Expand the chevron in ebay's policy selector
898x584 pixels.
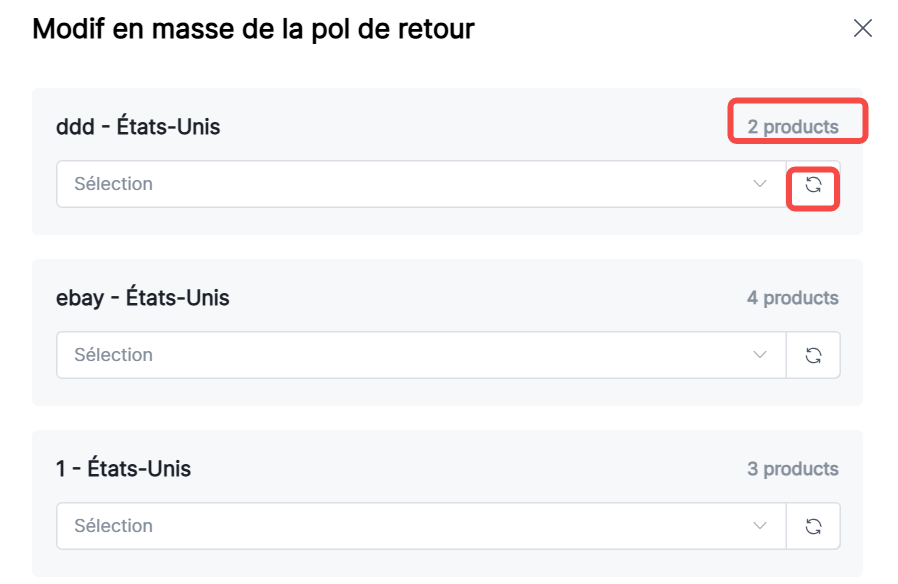pyautogui.click(x=760, y=355)
